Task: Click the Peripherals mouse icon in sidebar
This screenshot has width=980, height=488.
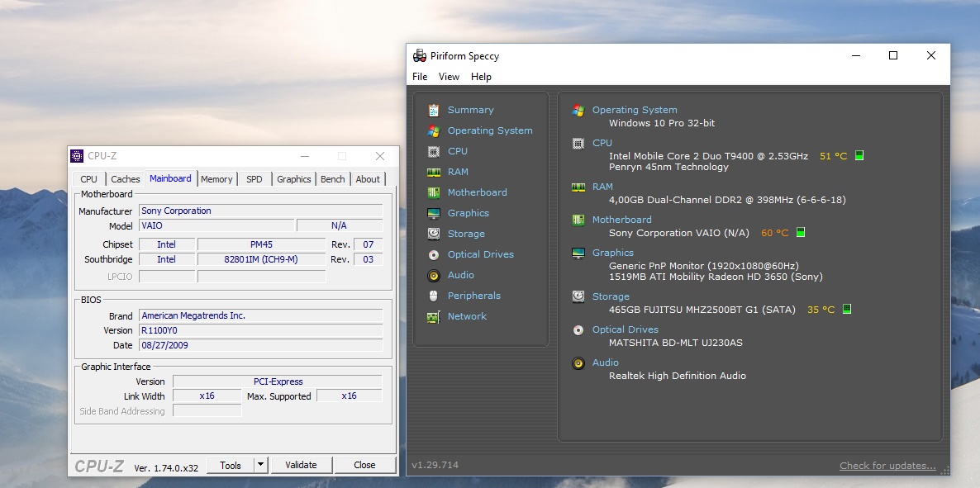Action: (434, 296)
